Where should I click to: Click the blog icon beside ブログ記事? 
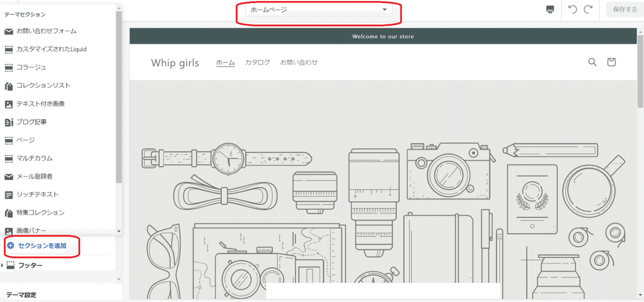click(9, 122)
